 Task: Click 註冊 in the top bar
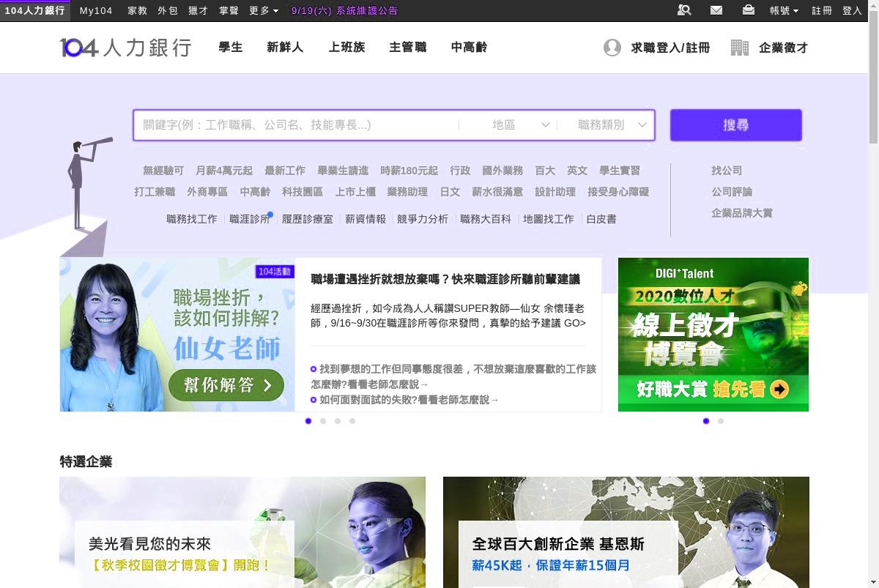pyautogui.click(x=822, y=10)
